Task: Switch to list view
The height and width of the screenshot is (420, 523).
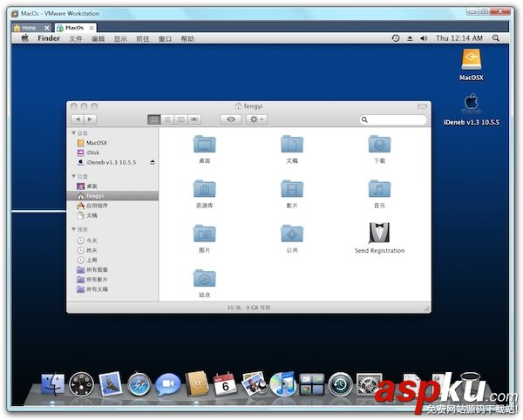Action: [167, 119]
